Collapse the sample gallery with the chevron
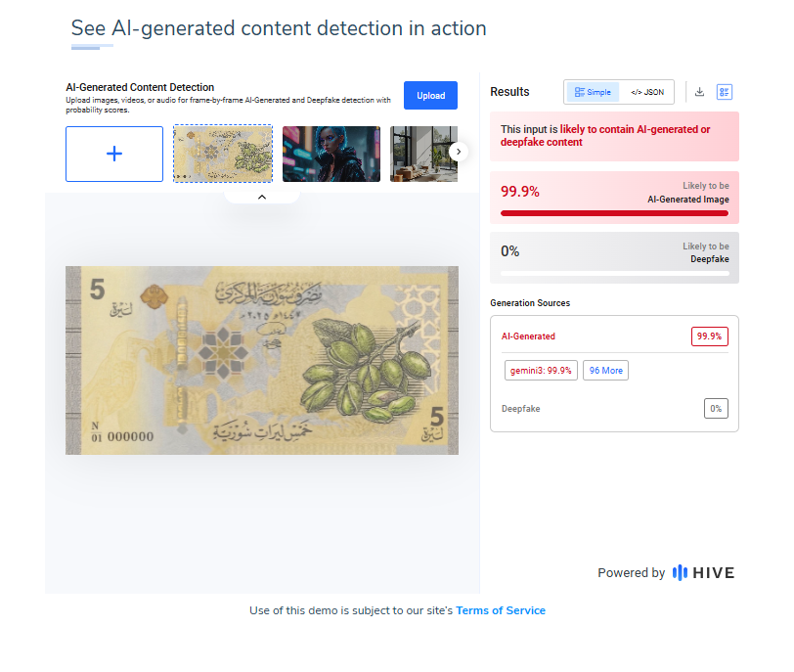The height and width of the screenshot is (672, 794). 262,197
